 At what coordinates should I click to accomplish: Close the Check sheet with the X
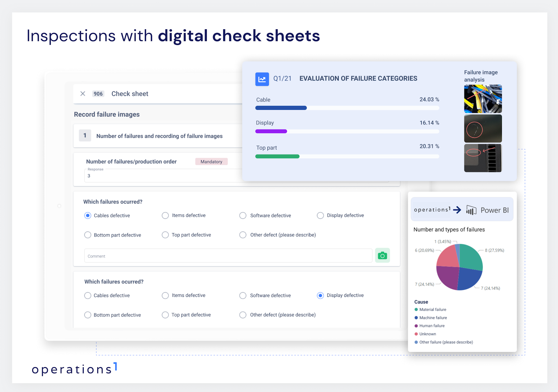(83, 93)
